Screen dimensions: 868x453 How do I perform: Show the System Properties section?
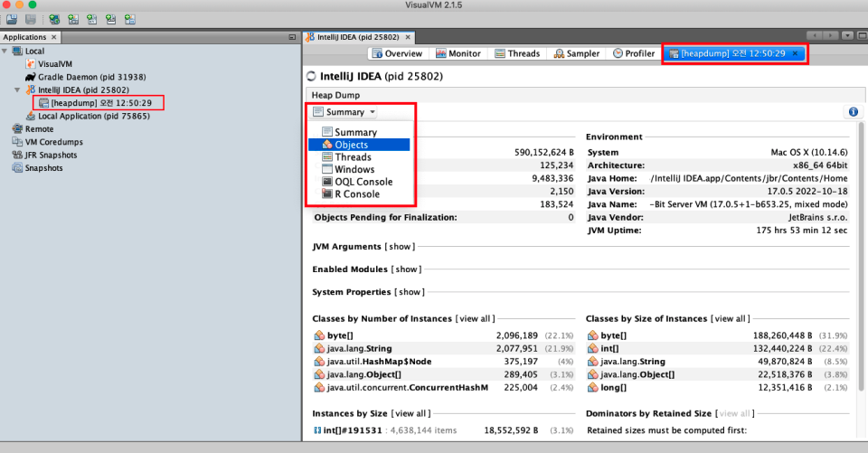pyautogui.click(x=410, y=292)
